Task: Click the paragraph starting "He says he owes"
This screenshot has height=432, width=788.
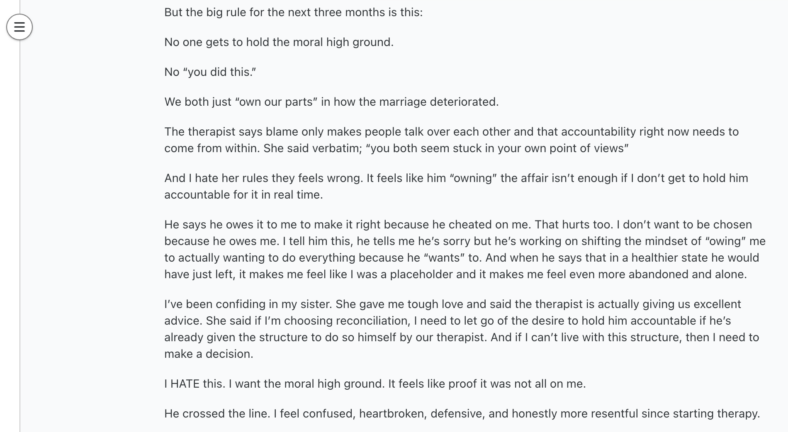Action: point(465,249)
